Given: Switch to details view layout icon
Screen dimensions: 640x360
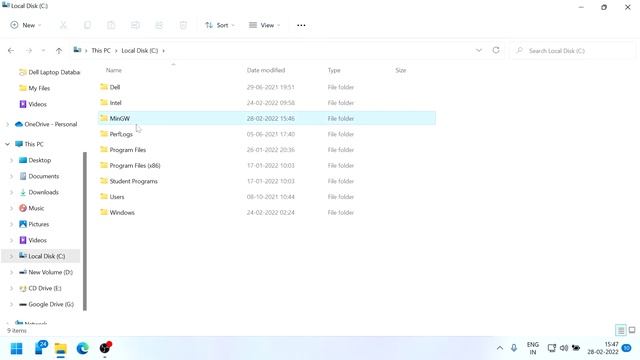Looking at the screenshot, I should tap(620, 330).
